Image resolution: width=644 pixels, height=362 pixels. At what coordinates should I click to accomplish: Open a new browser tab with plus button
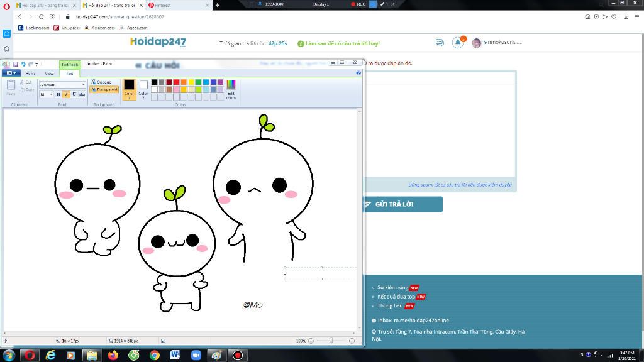(217, 5)
